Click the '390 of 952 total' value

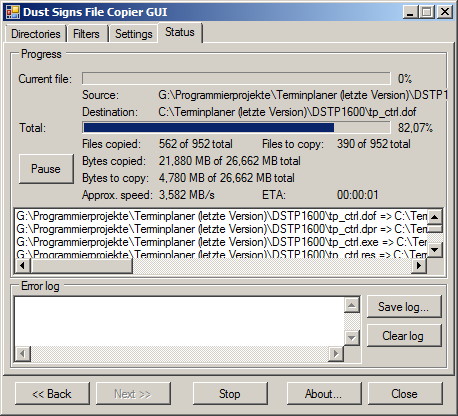pos(374,144)
